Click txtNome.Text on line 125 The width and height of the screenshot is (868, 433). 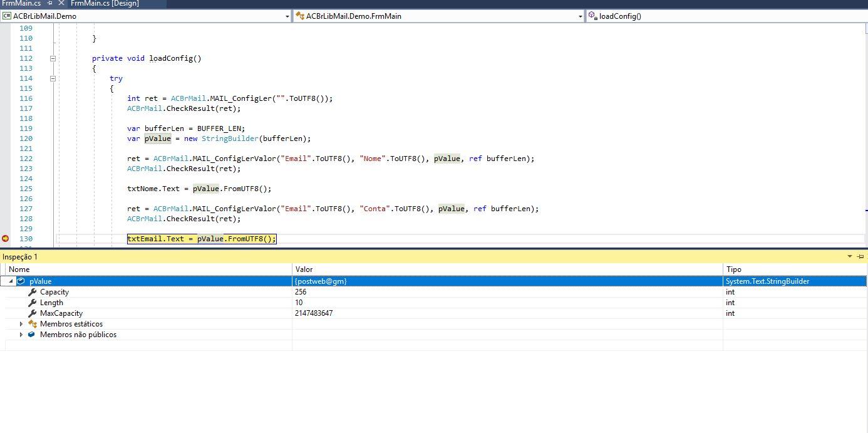coord(153,189)
